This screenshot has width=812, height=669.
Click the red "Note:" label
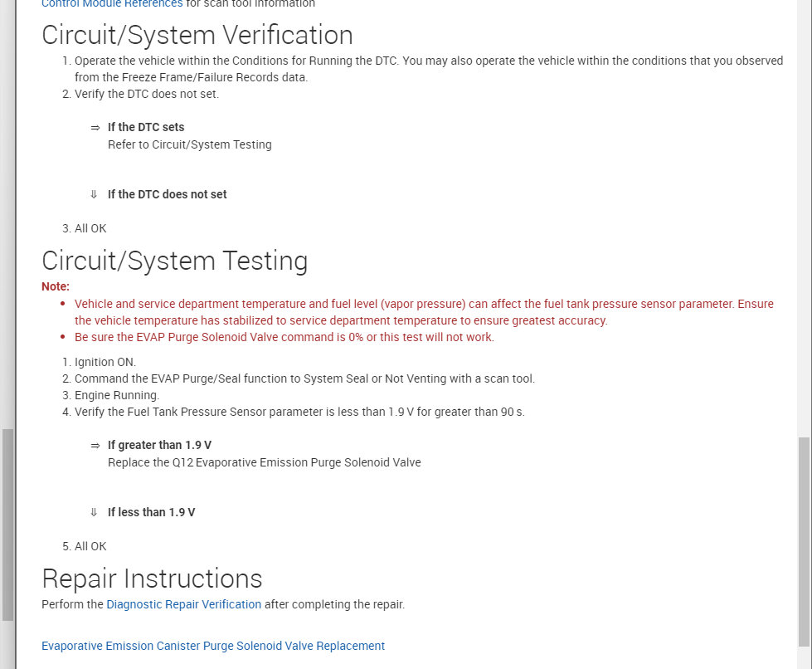(x=56, y=286)
